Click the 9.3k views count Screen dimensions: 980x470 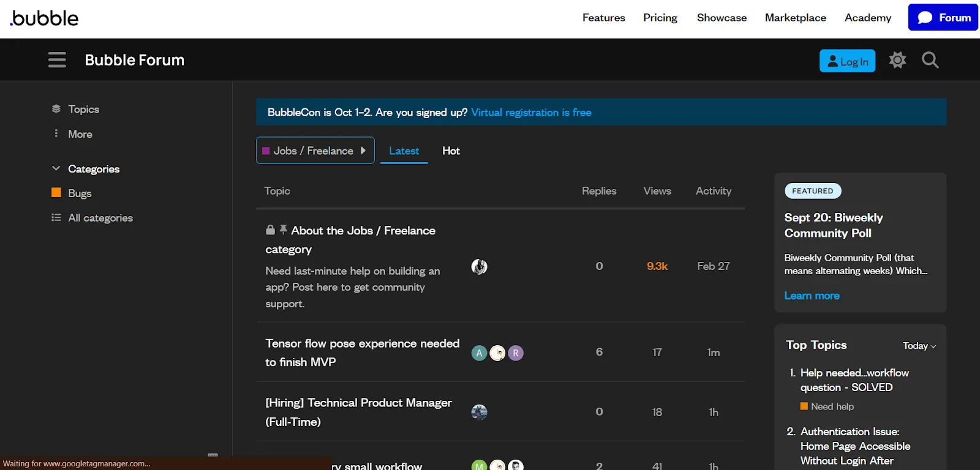(657, 266)
